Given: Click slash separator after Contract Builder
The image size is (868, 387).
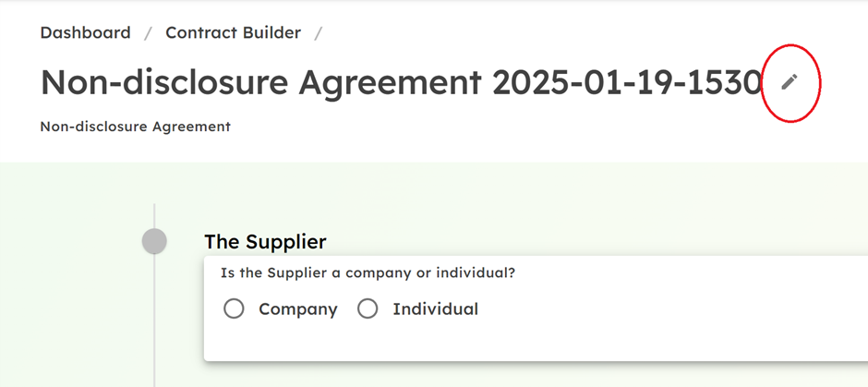Looking at the screenshot, I should pos(318,33).
